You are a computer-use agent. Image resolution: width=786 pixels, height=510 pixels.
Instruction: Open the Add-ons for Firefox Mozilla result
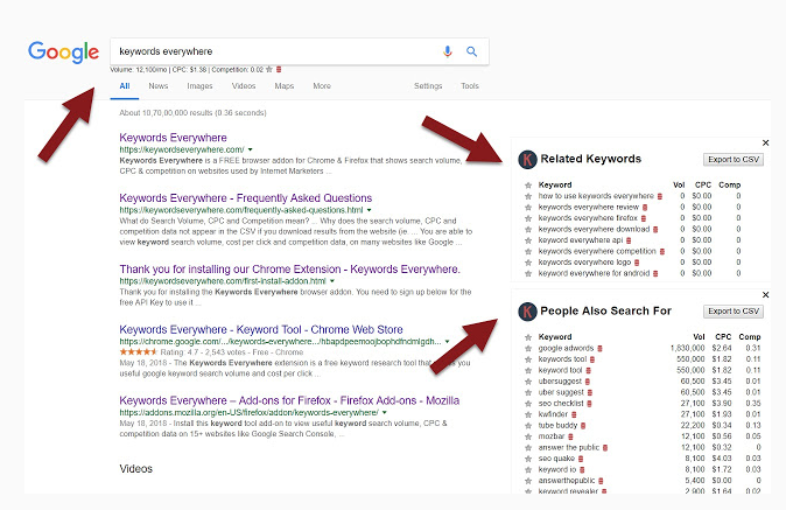tap(289, 401)
